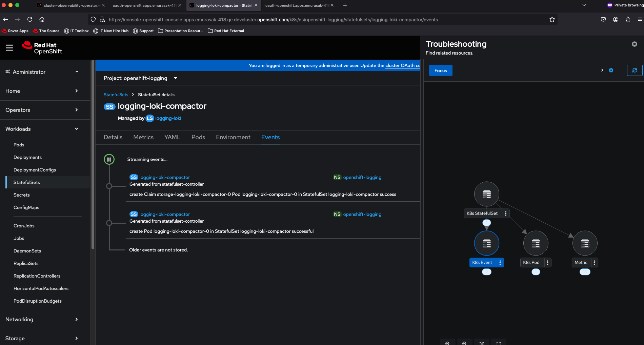Switch to the Details tab
644x345 pixels.
pos(113,137)
